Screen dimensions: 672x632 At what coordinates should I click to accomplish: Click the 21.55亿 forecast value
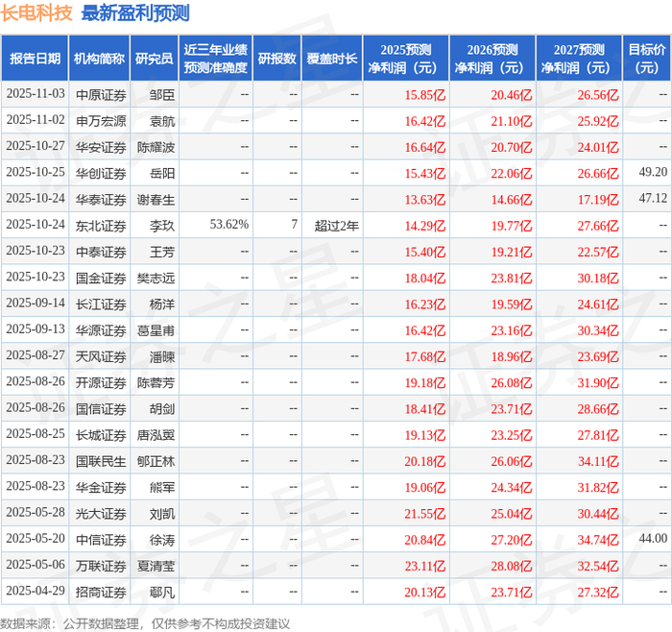coord(425,513)
